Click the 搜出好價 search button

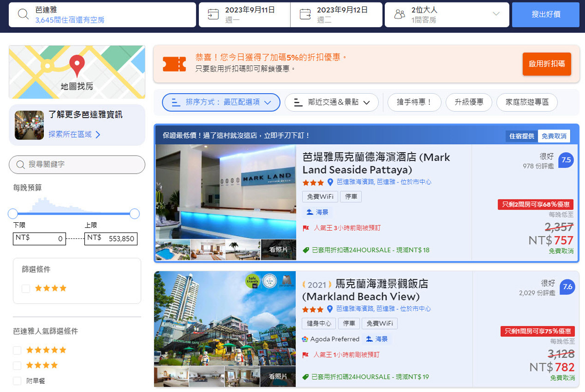(x=546, y=15)
